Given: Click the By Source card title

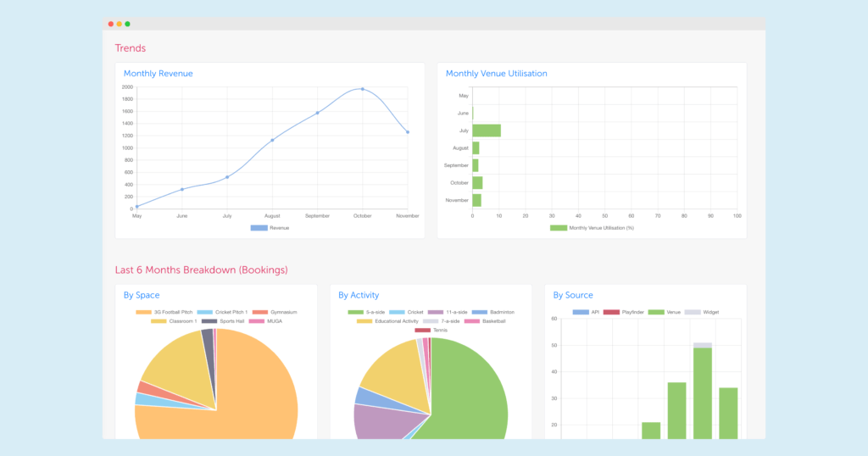Looking at the screenshot, I should point(573,296).
